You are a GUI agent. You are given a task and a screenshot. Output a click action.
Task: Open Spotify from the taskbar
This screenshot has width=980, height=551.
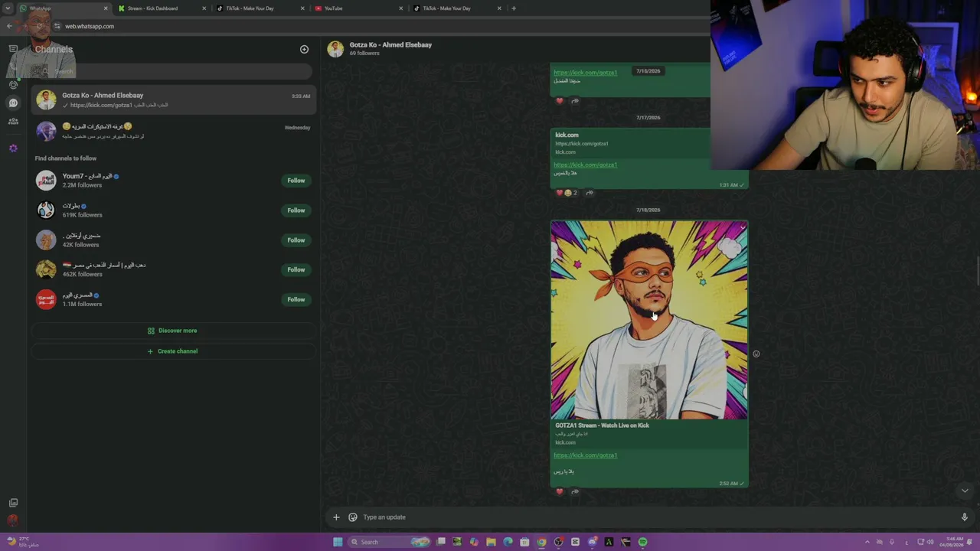[x=642, y=542]
